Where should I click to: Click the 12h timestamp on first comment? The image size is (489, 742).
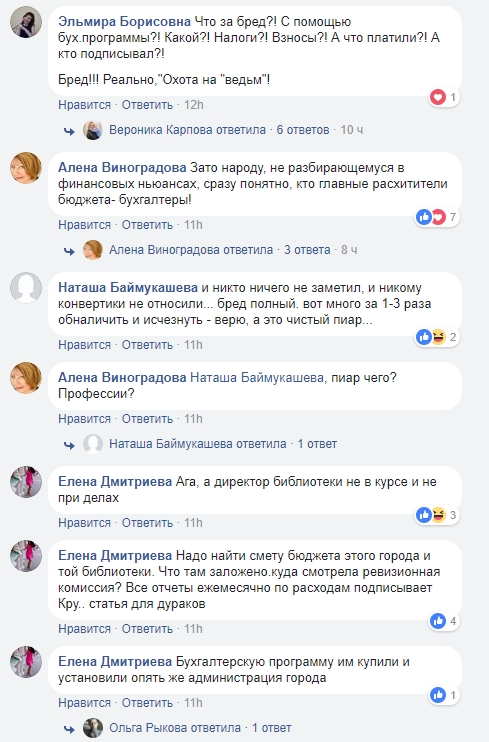click(194, 105)
